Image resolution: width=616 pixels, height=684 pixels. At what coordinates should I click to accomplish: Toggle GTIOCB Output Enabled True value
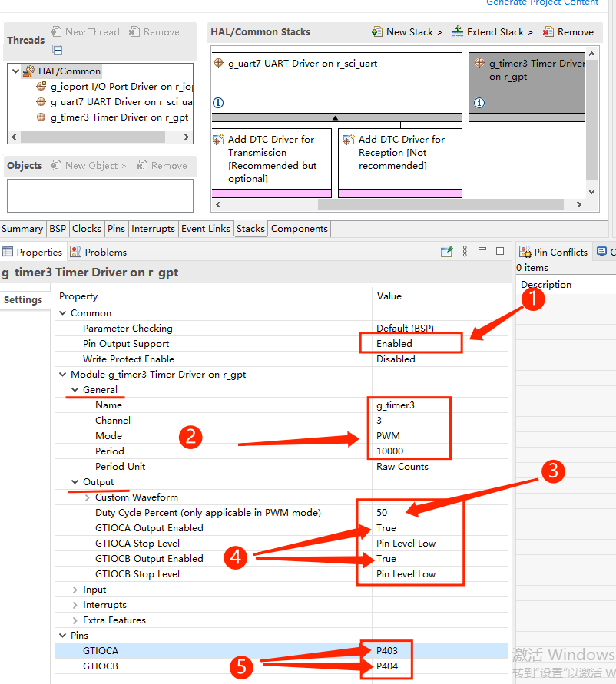click(x=386, y=559)
